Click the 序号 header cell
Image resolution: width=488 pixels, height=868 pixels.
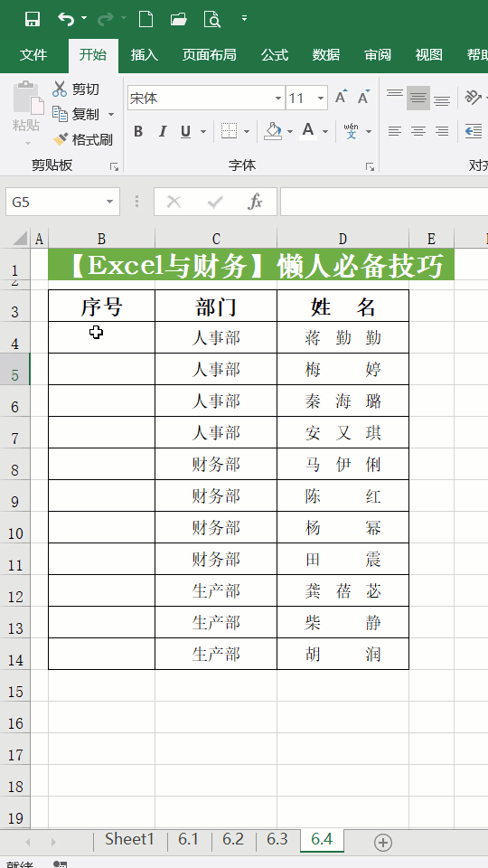(102, 307)
